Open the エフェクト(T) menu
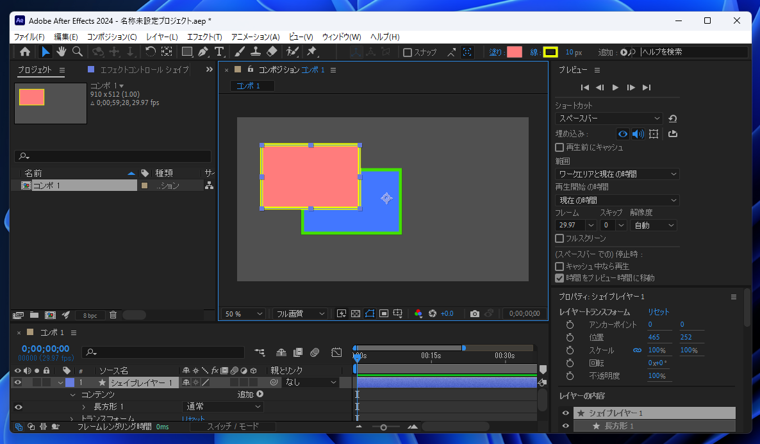Image resolution: width=760 pixels, height=444 pixels. coord(204,37)
